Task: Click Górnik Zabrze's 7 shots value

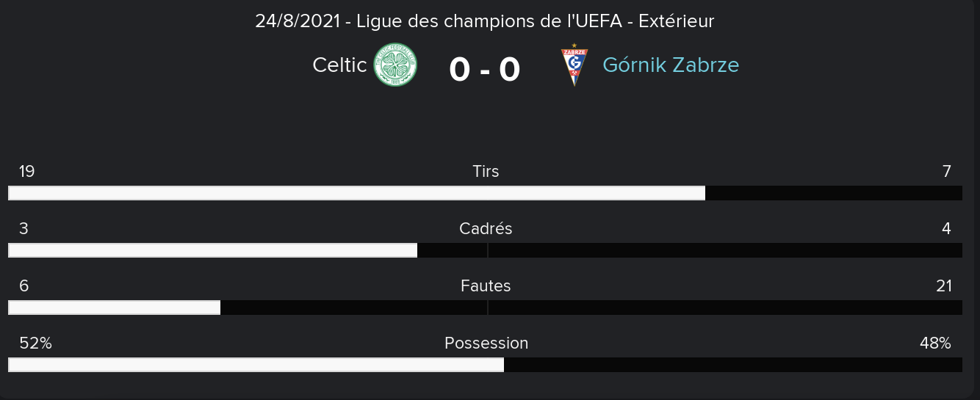Action: [947, 172]
